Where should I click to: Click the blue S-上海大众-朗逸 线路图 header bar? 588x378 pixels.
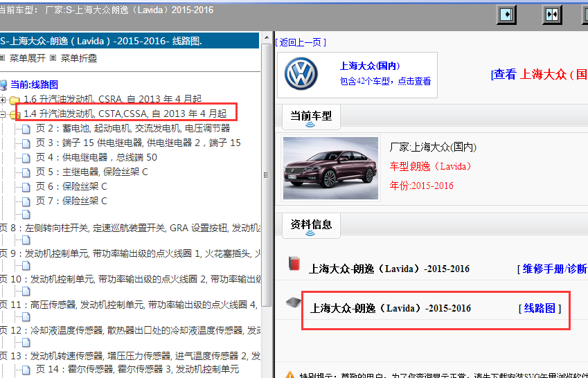pos(129,42)
